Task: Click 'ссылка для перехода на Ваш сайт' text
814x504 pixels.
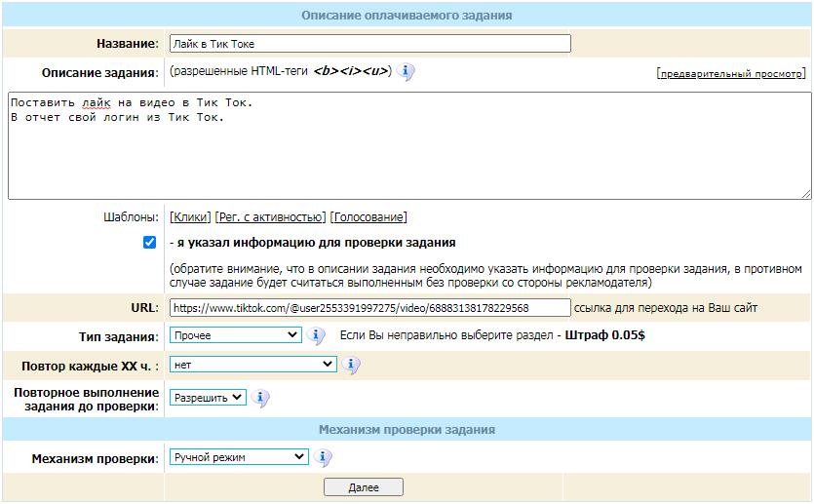Action: coord(666,308)
